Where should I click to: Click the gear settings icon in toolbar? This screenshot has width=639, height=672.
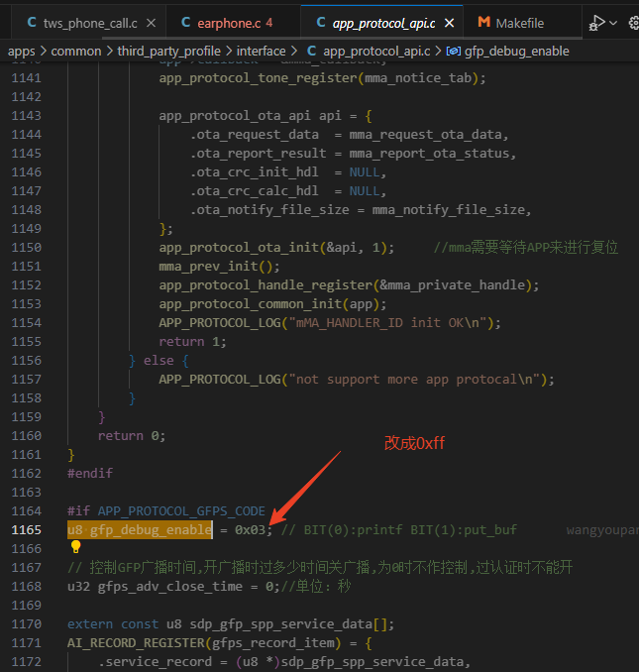tap(634, 23)
